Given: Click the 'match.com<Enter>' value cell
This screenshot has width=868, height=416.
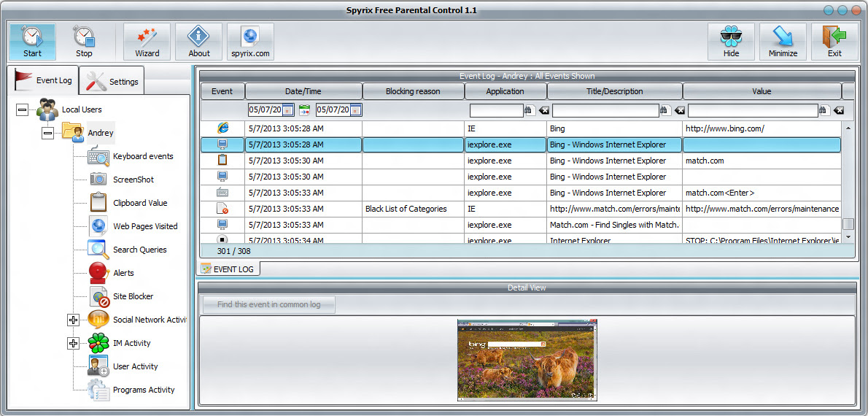Looking at the screenshot, I should [762, 193].
